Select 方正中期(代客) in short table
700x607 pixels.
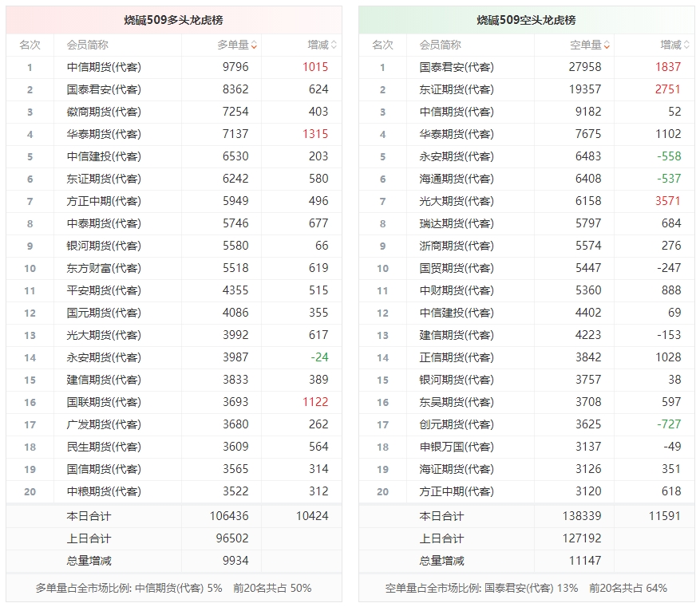[x=527, y=491]
